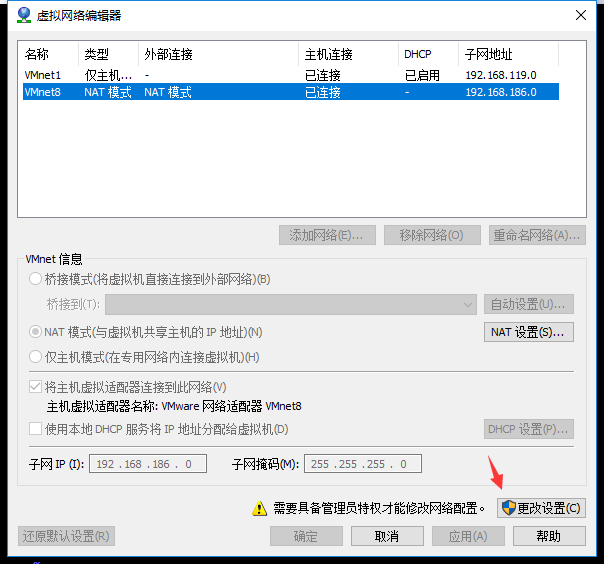This screenshot has height=564, width=604.
Task: Sort by 子网地址 column header
Action: (x=508, y=54)
